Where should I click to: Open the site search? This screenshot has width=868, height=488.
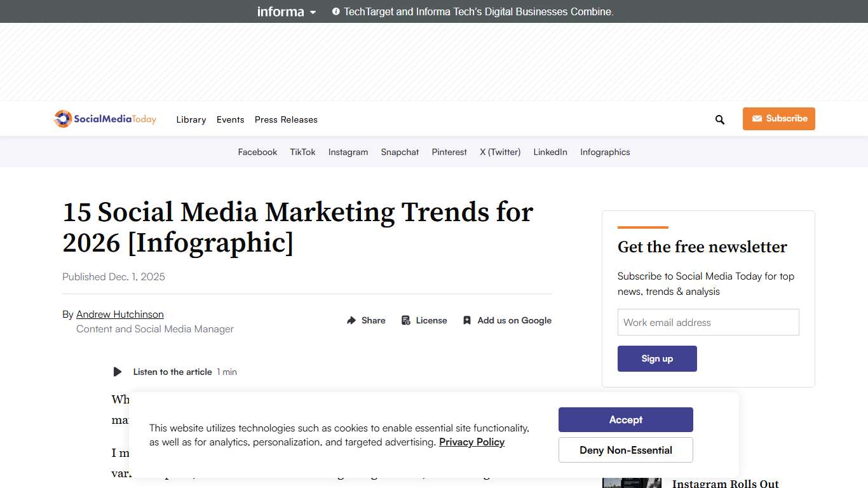click(x=719, y=119)
